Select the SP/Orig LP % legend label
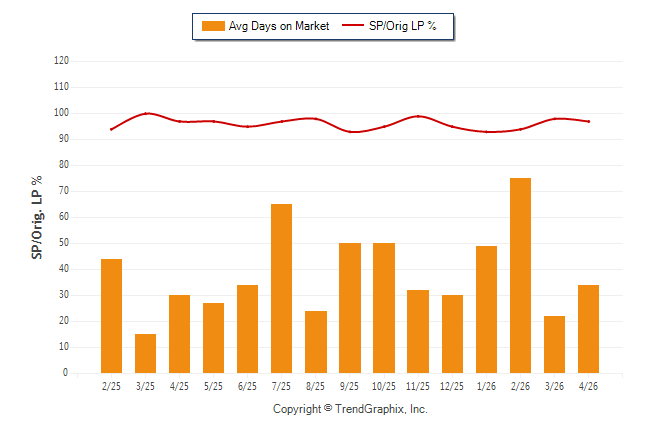646x434 pixels. (x=403, y=26)
